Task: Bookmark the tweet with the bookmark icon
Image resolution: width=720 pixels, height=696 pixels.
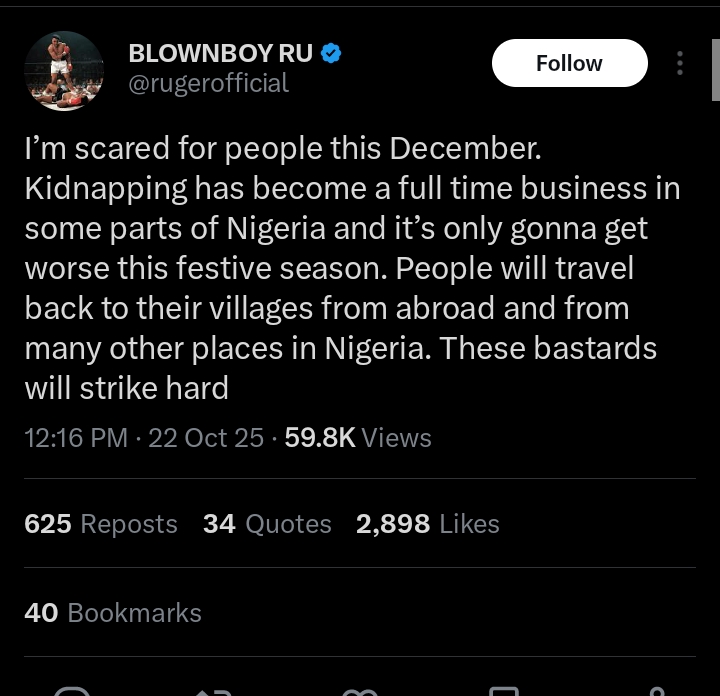Action: click(503, 691)
